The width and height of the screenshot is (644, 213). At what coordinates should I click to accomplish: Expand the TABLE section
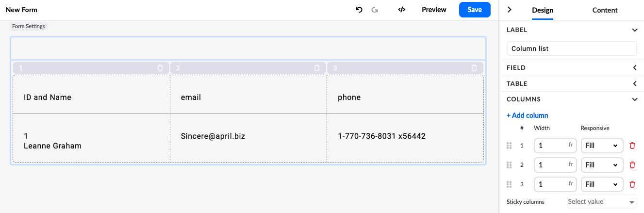point(634,83)
